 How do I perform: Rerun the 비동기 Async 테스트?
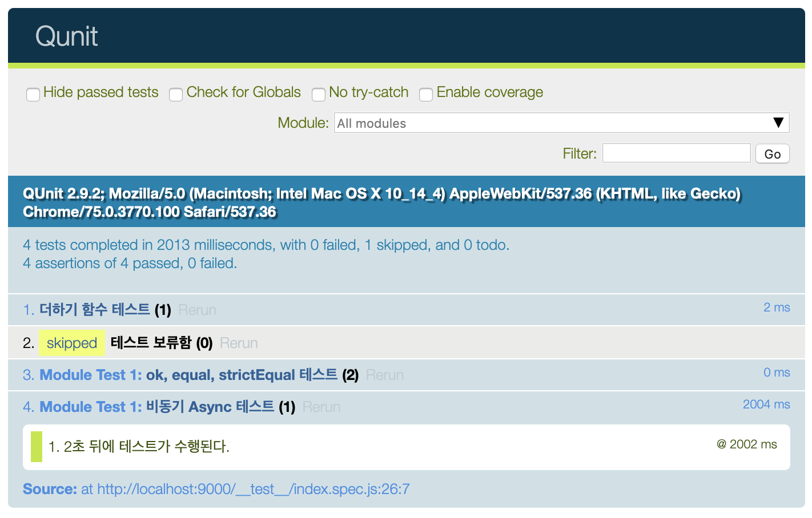point(321,407)
